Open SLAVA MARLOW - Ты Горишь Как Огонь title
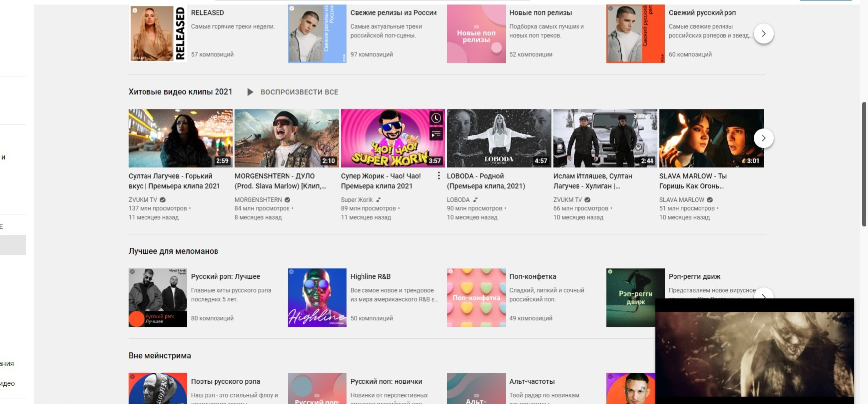Image resolution: width=868 pixels, height=404 pixels. [x=693, y=181]
